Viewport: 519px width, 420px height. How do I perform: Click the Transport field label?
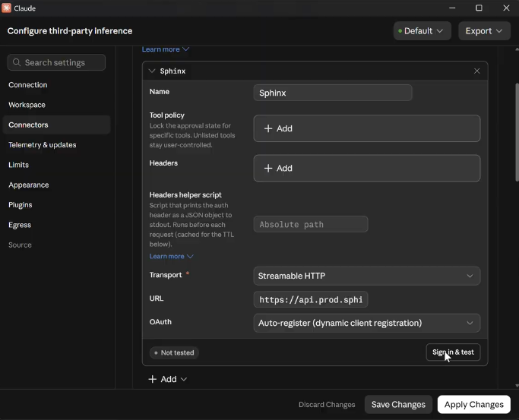point(166,275)
